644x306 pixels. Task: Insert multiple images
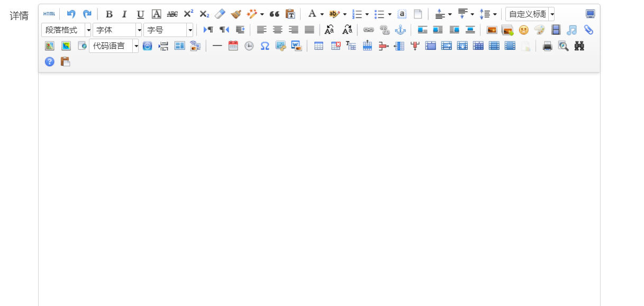(507, 30)
